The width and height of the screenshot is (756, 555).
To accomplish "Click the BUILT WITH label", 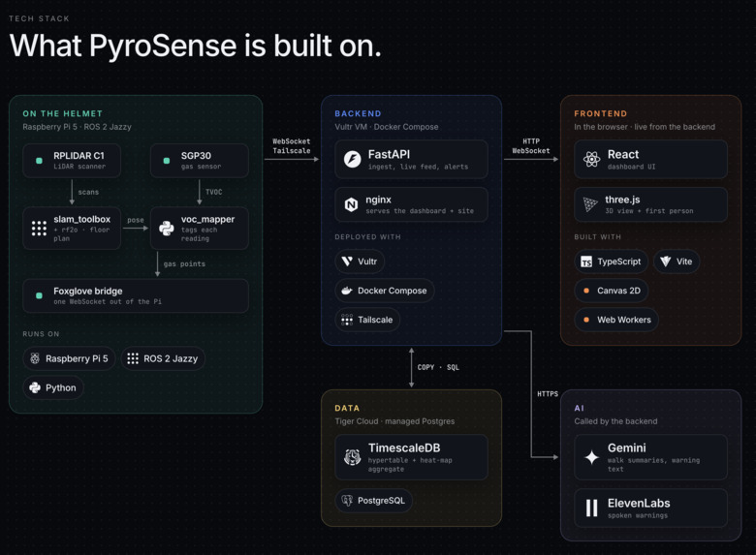I will pos(597,237).
